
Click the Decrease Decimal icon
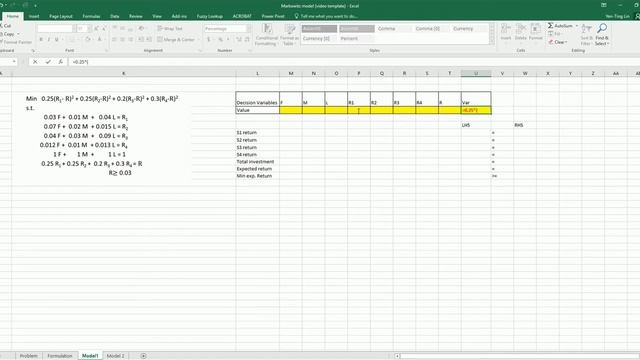click(247, 40)
